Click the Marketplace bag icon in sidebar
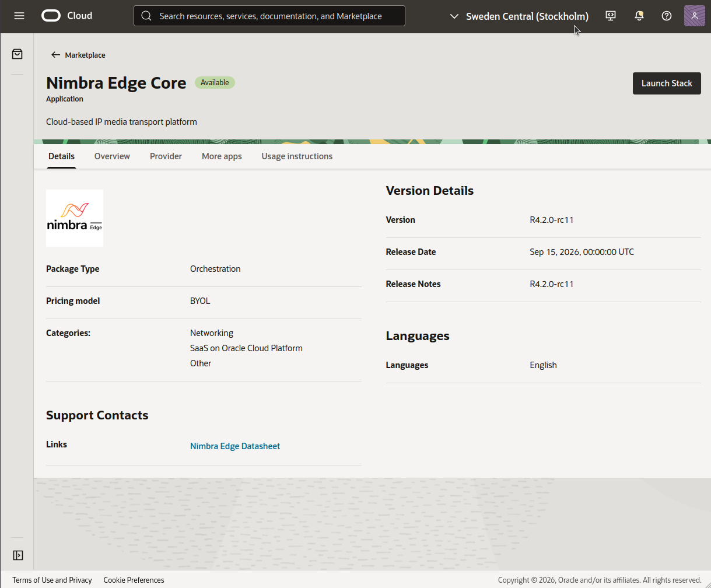The image size is (711, 588). (x=17, y=54)
